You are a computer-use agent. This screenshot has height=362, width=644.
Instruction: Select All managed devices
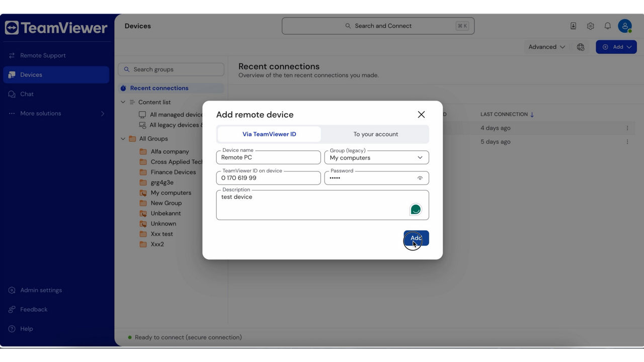[176, 115]
